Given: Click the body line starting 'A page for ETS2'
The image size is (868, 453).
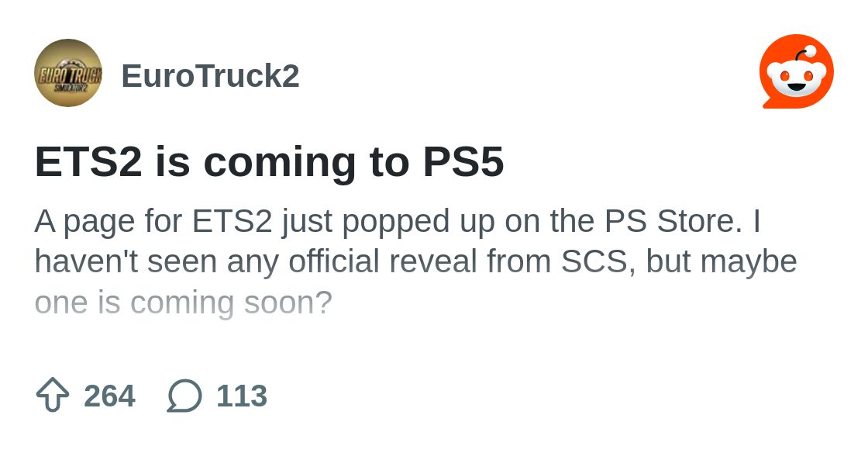Looking at the screenshot, I should click(398, 222).
